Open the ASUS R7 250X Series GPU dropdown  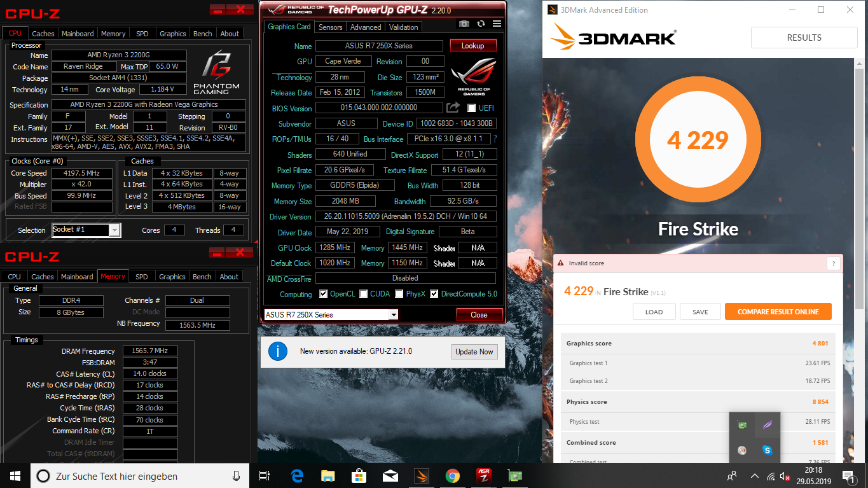coord(394,315)
